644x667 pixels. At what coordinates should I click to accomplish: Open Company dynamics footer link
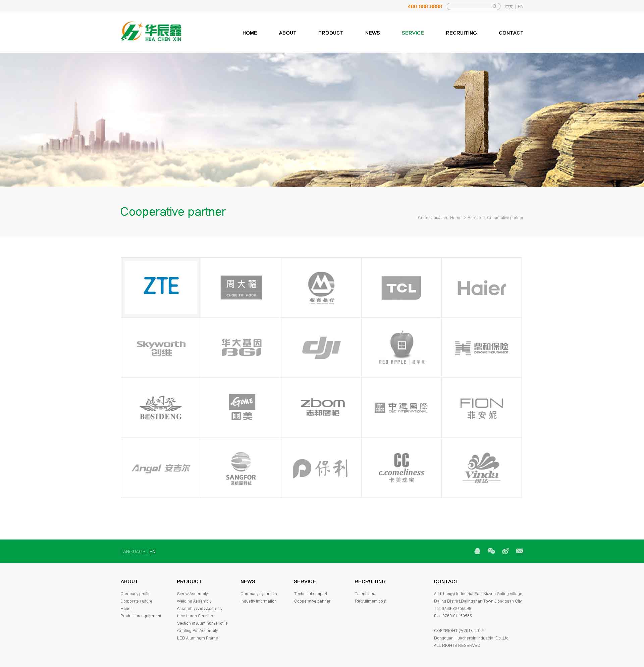[259, 594]
